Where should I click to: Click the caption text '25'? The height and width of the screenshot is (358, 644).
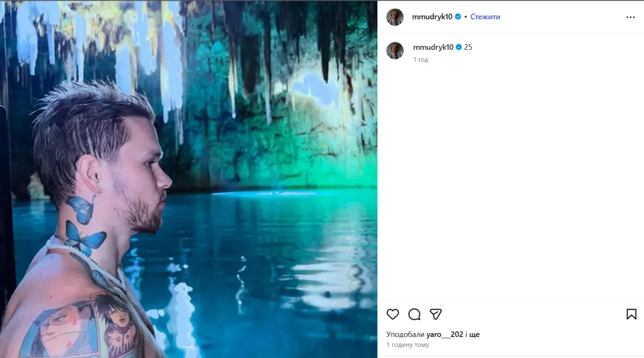pos(468,47)
